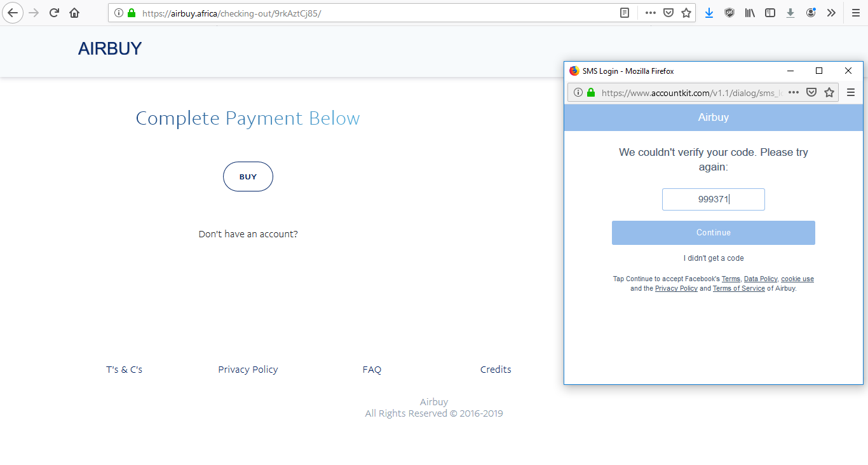Open the Firefox account avatar icon
The width and height of the screenshot is (868, 465).
coord(811,13)
